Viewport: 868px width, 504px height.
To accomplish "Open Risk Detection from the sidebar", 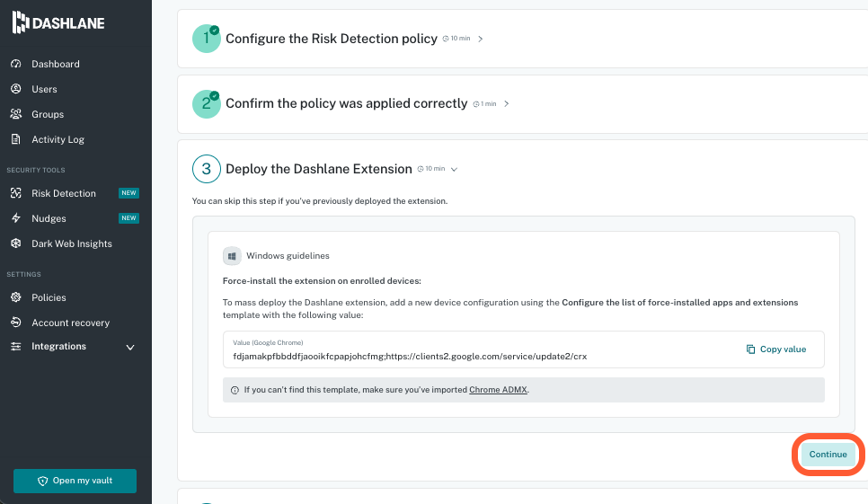I will tap(63, 193).
